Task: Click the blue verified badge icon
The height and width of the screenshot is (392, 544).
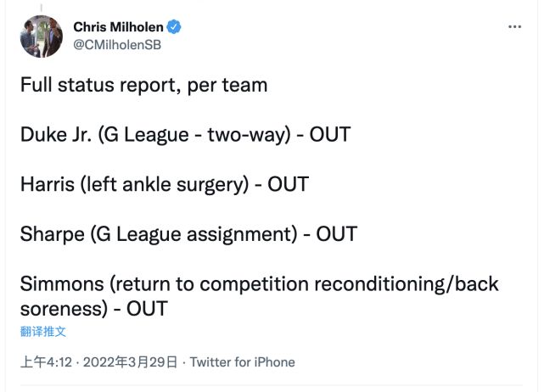Action: click(174, 27)
